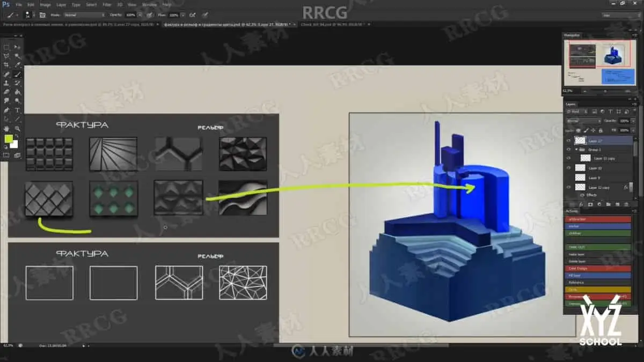
Task: Select the Rectangular Marquee tool
Action: [6, 47]
